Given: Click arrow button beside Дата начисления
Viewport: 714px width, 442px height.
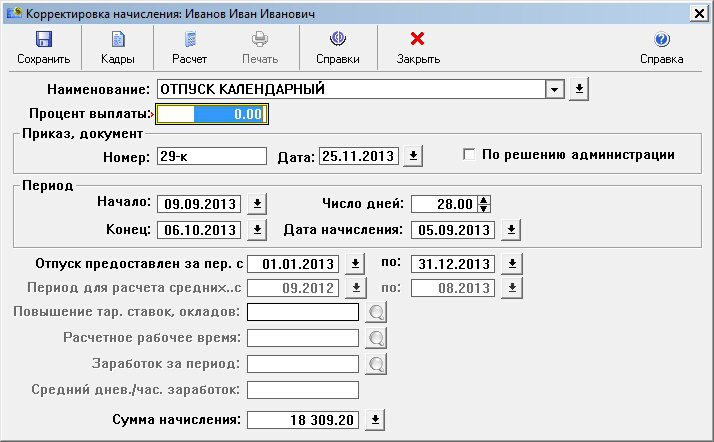Looking at the screenshot, I should pyautogui.click(x=510, y=230).
